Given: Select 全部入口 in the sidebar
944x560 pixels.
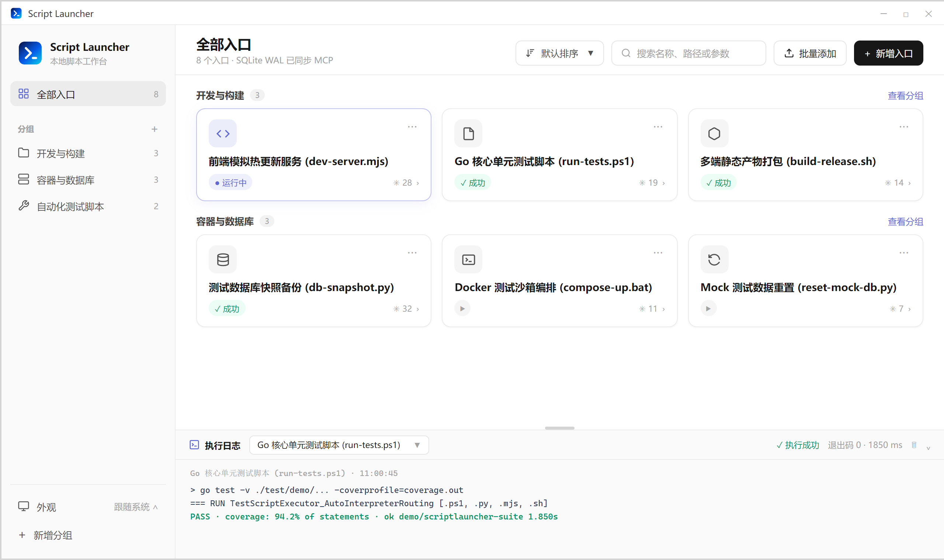Looking at the screenshot, I should click(x=88, y=94).
